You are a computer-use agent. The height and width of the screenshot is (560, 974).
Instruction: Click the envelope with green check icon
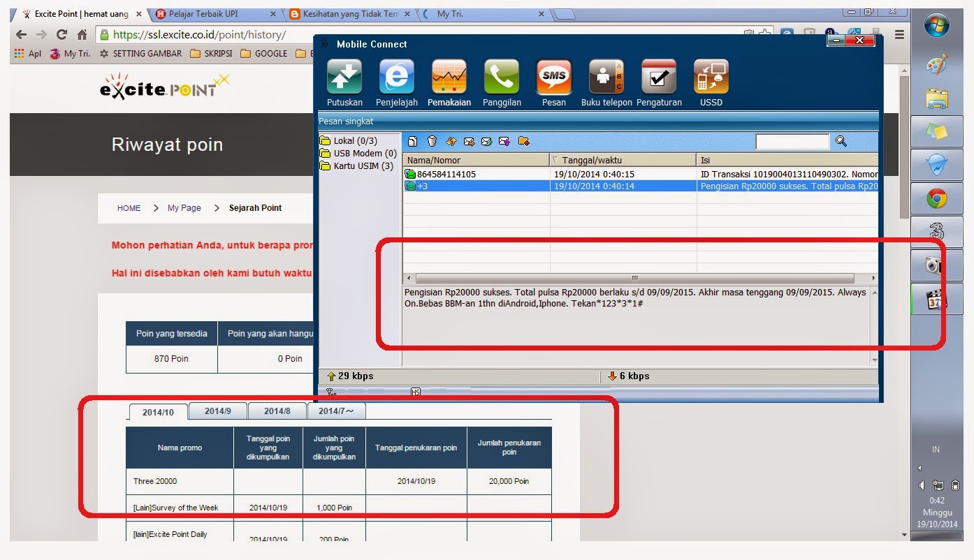(x=487, y=141)
